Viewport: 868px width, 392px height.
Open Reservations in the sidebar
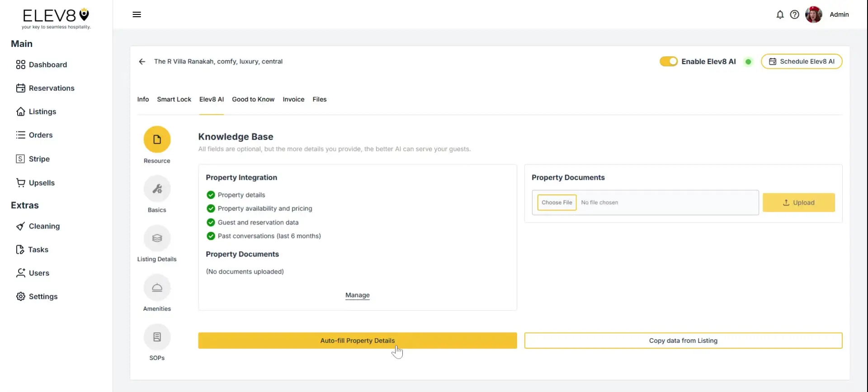coord(45,88)
